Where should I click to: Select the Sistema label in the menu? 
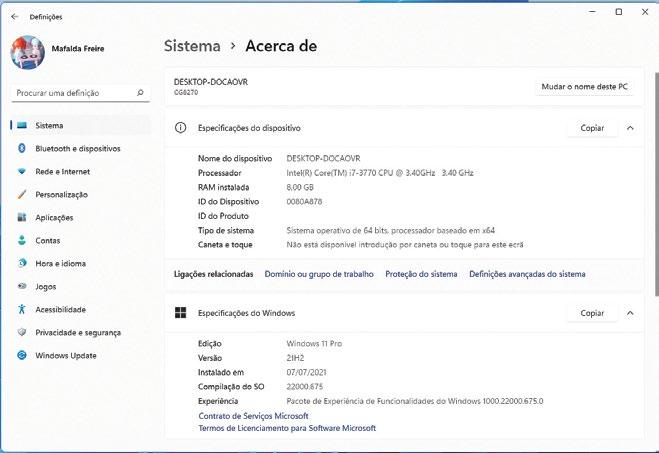click(49, 125)
